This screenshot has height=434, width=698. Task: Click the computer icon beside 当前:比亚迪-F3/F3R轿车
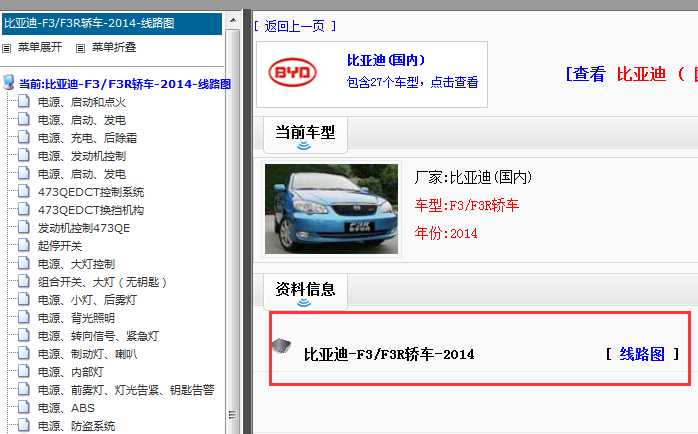8,82
